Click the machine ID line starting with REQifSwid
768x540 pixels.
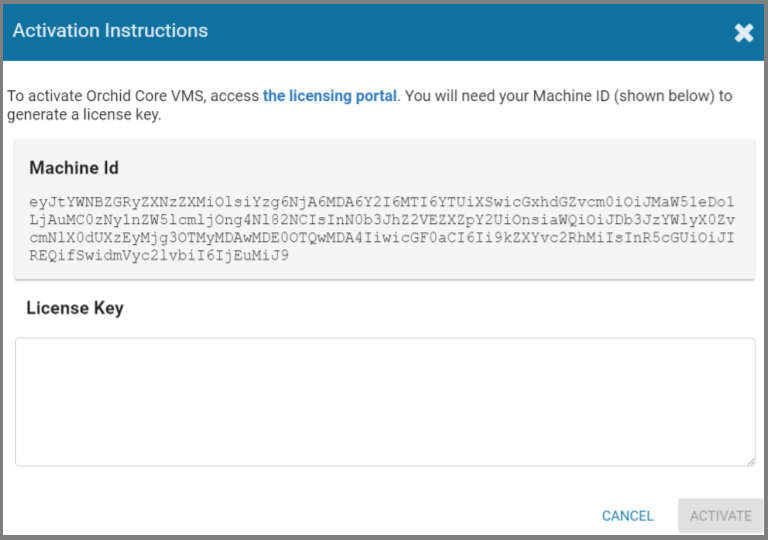tap(160, 255)
